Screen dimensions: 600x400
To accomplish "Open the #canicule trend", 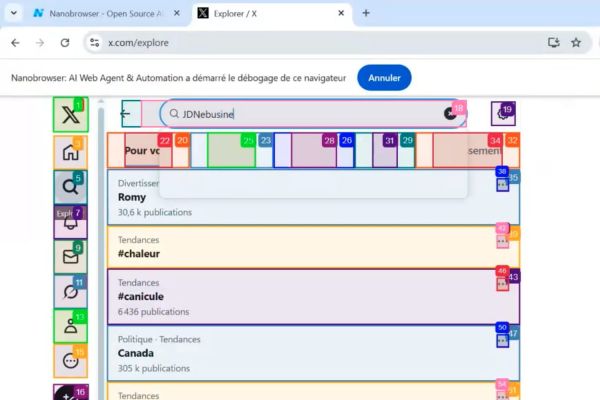I will pyautogui.click(x=313, y=297).
